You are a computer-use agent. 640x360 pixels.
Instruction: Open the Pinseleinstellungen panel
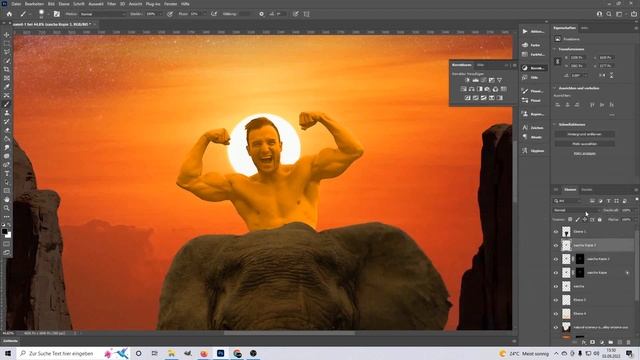(x=534, y=91)
